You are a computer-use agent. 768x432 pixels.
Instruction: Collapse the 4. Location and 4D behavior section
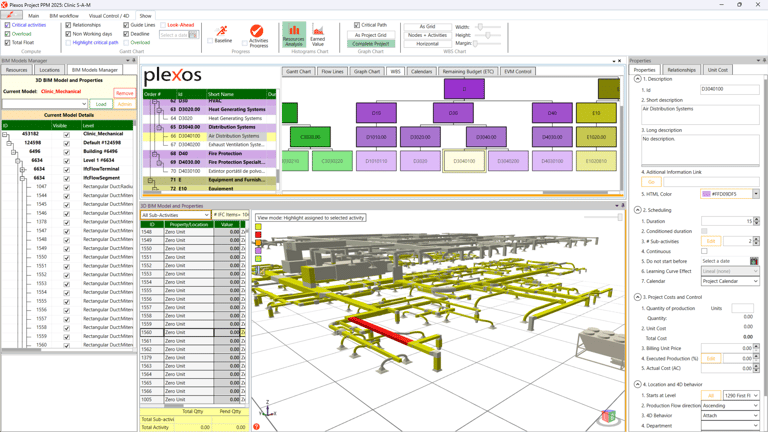pyautogui.click(x=637, y=384)
